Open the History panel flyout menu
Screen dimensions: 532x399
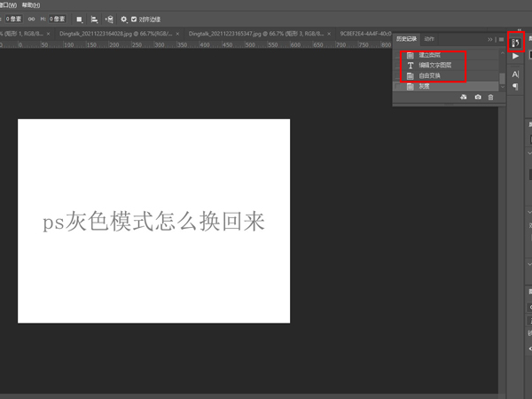(x=501, y=39)
